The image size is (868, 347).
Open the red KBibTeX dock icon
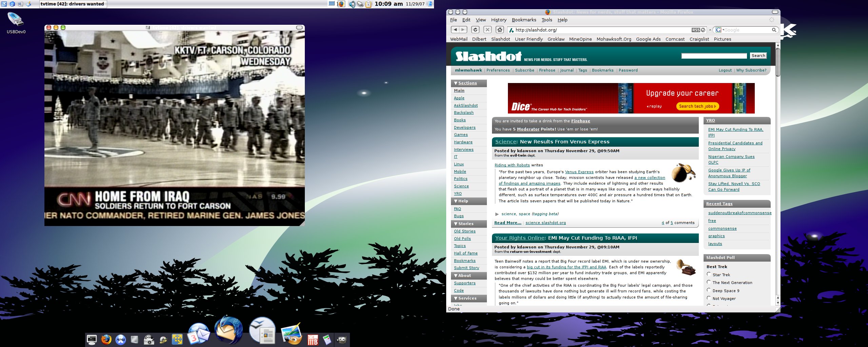click(x=313, y=339)
